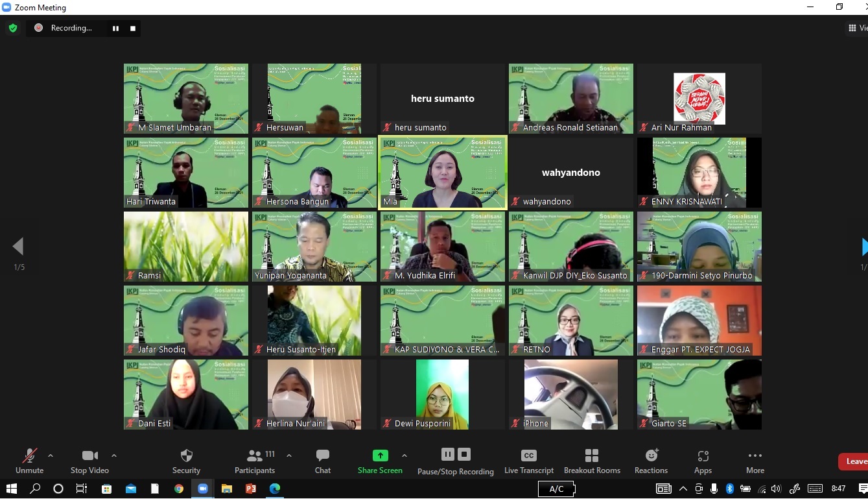Open the Participants panel
The height and width of the screenshot is (499, 868).
pyautogui.click(x=255, y=456)
